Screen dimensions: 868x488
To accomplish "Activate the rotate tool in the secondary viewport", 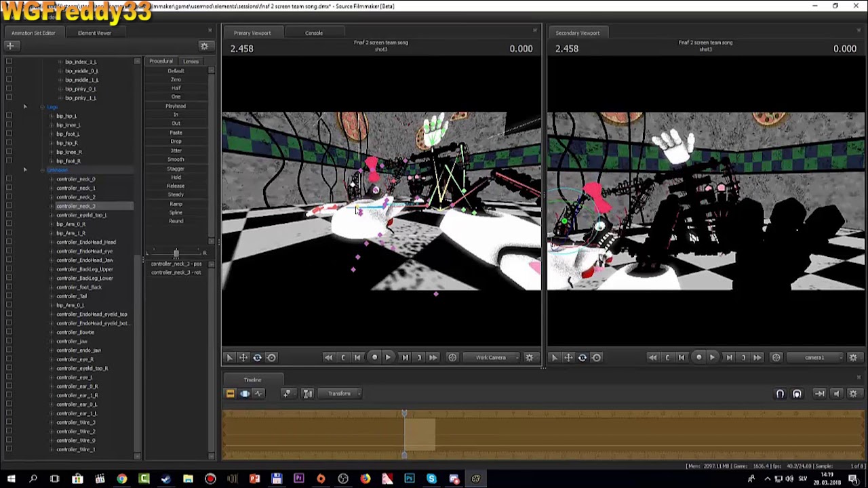I will click(x=583, y=357).
